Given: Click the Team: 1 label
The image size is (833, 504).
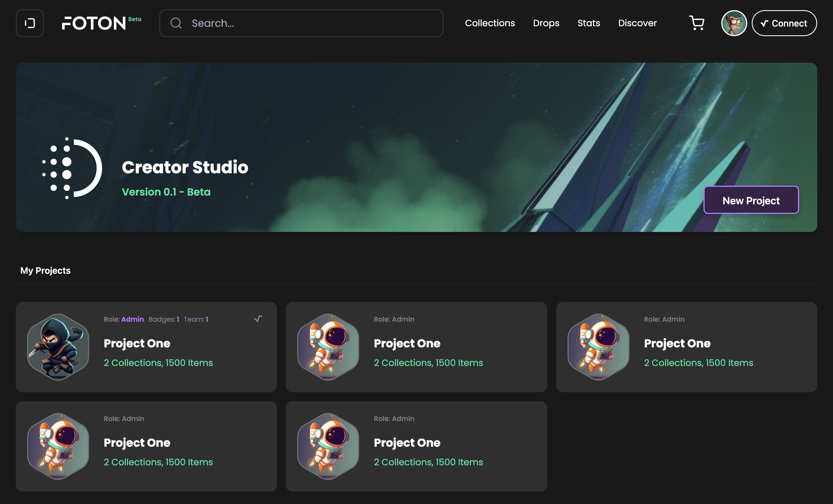Looking at the screenshot, I should tap(196, 319).
